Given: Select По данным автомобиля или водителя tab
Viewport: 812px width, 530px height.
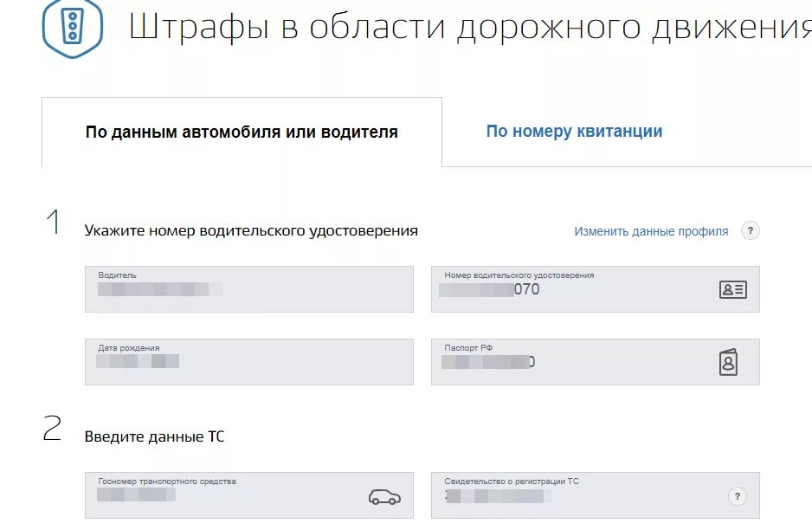Looking at the screenshot, I should coord(242,132).
